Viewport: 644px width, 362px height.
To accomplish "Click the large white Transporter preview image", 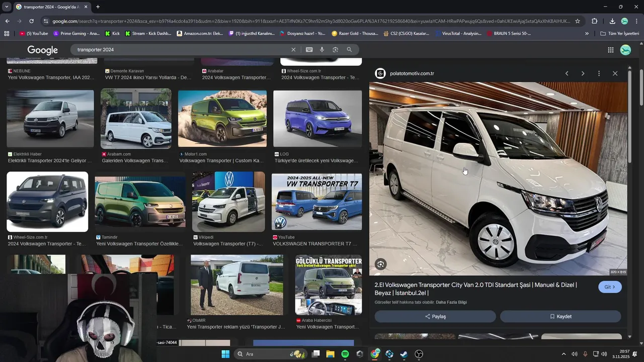I will 498,178.
